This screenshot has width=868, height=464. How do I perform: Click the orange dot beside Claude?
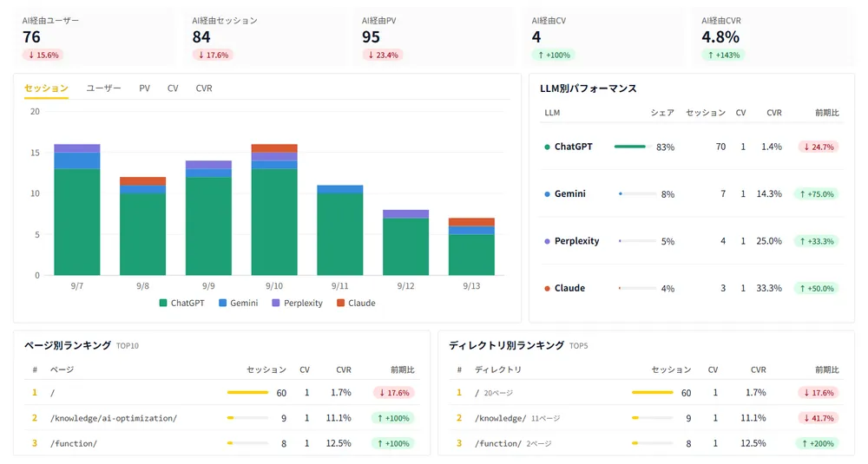tap(547, 288)
